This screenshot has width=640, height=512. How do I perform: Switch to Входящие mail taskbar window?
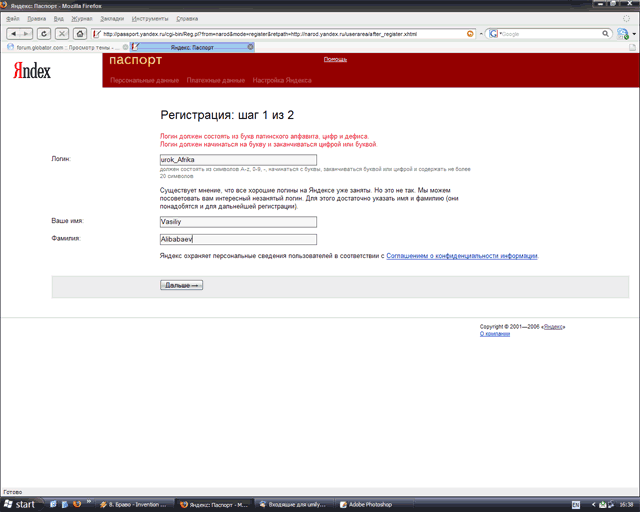[x=293, y=505]
